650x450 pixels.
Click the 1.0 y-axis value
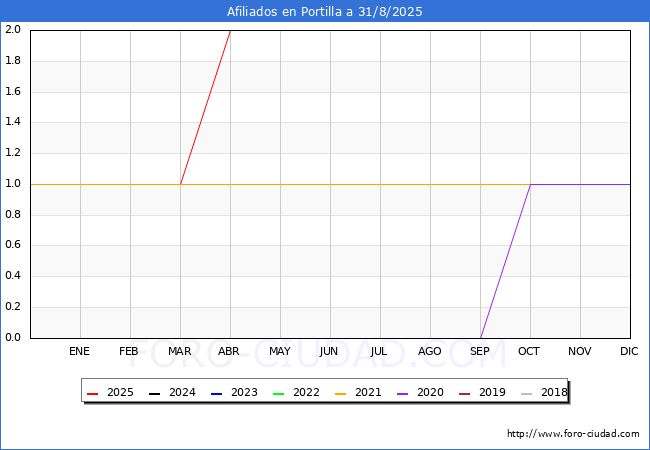13,184
